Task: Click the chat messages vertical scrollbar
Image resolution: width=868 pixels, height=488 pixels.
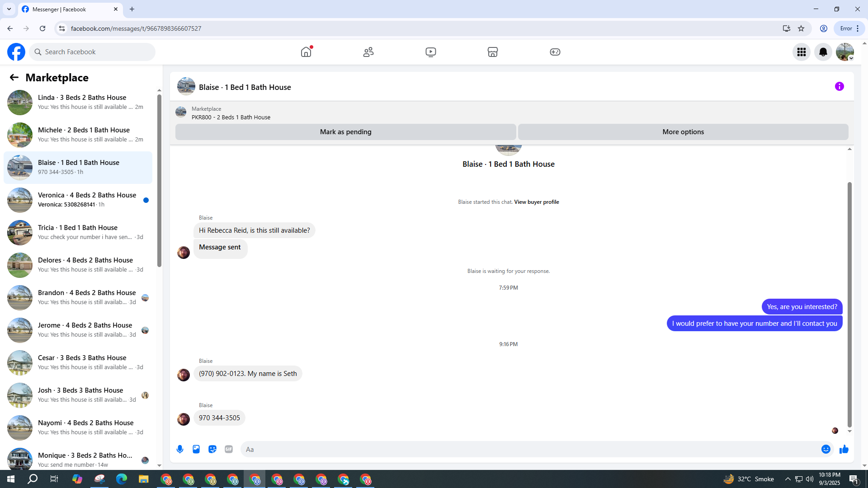Action: click(x=849, y=305)
